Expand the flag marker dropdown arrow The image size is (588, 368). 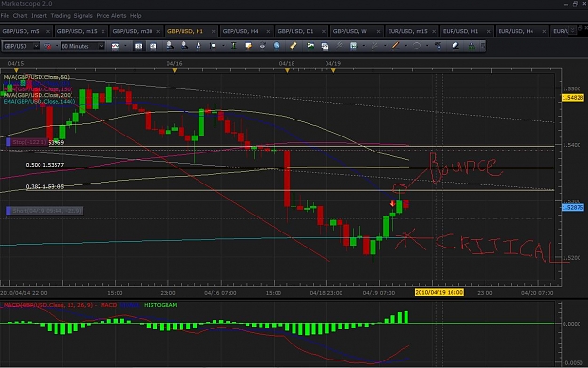(223, 46)
